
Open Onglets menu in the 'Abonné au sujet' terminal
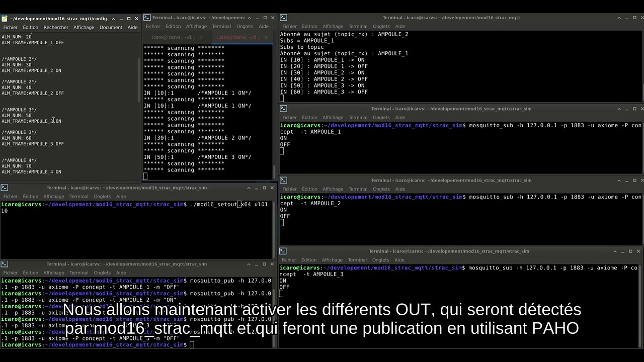click(x=381, y=26)
